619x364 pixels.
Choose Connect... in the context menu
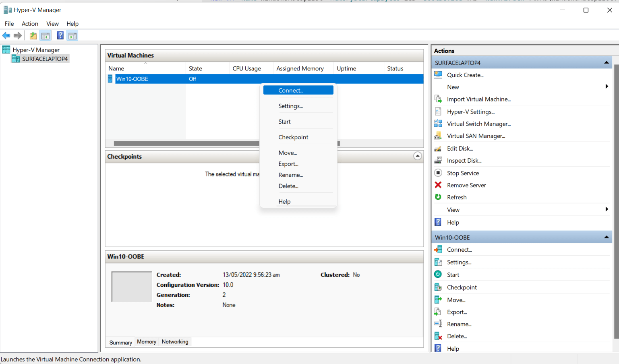(x=298, y=90)
